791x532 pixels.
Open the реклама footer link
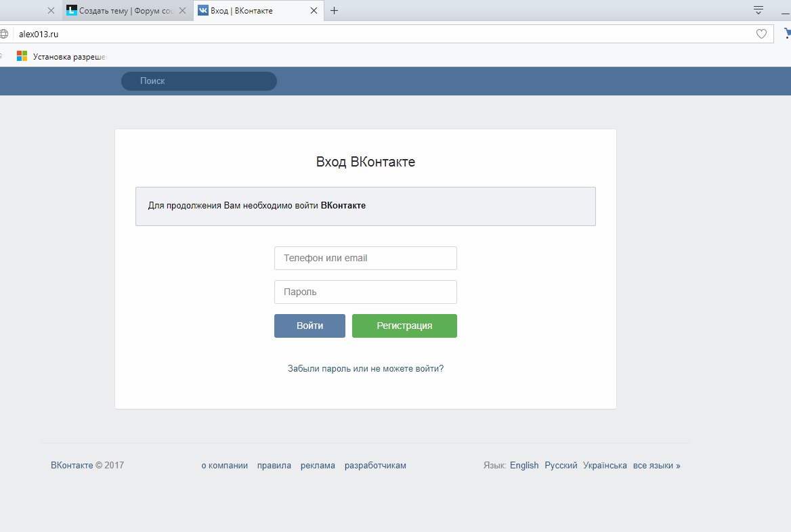pos(318,466)
